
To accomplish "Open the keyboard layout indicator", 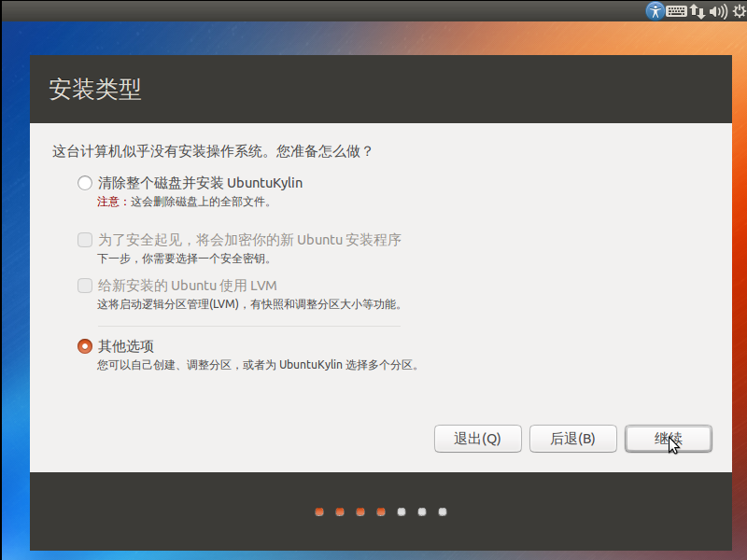I will tap(676, 10).
